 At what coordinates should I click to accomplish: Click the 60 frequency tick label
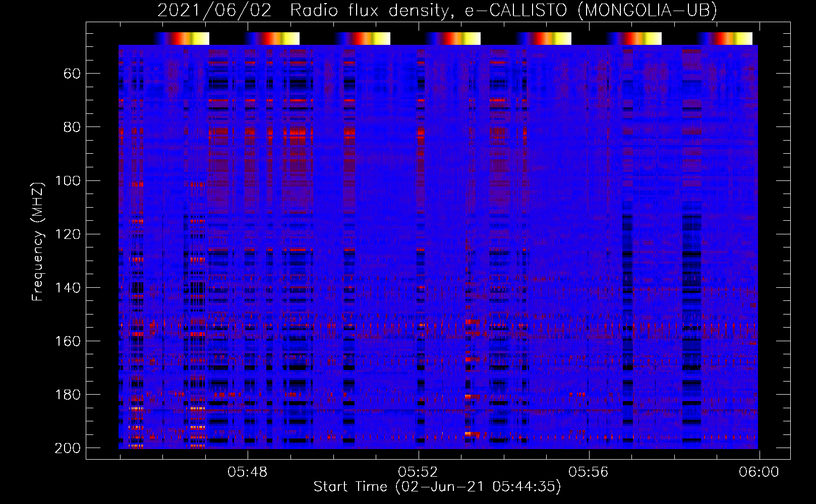click(72, 74)
